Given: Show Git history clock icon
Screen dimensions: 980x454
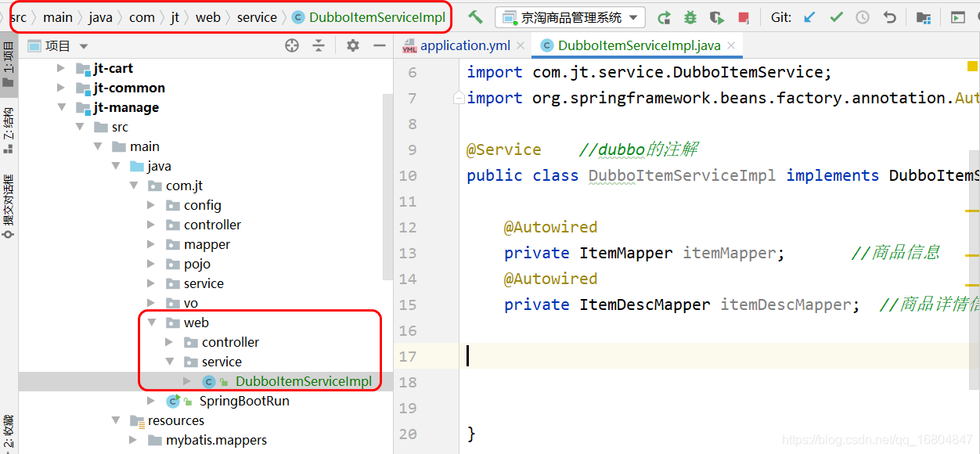Looking at the screenshot, I should tap(863, 16).
